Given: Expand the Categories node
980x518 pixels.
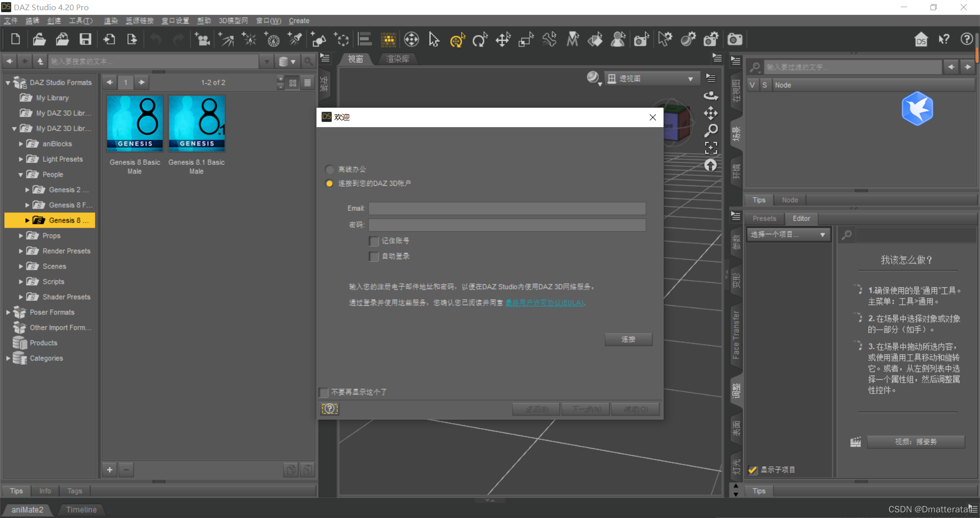Looking at the screenshot, I should coord(8,358).
